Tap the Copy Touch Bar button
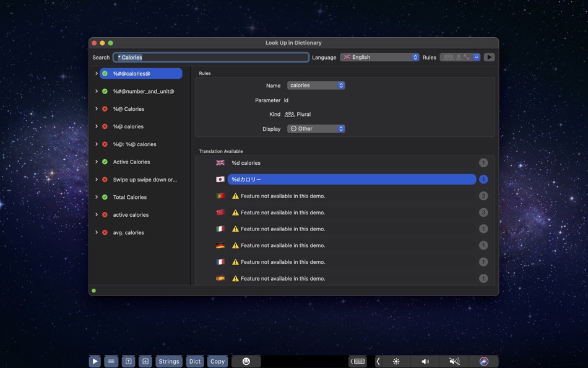 pyautogui.click(x=217, y=361)
